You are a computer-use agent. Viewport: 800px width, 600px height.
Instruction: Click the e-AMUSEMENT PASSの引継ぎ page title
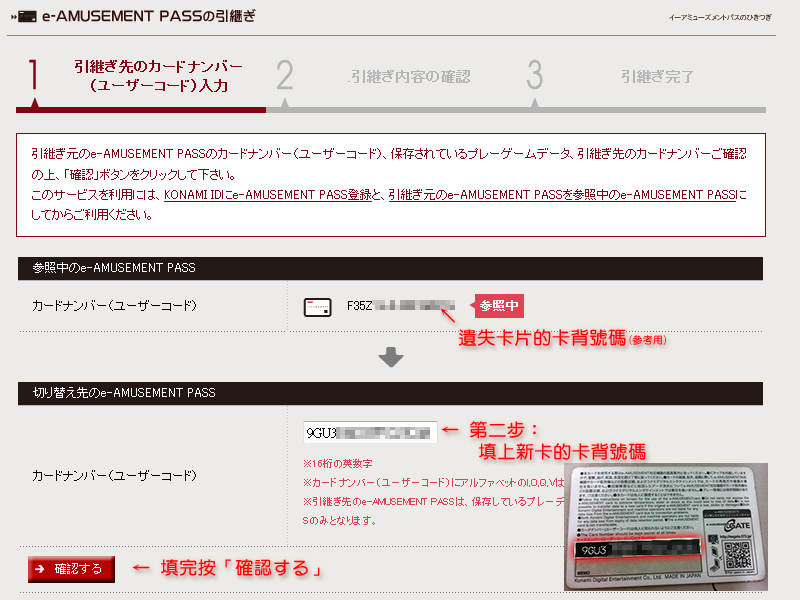148,16
